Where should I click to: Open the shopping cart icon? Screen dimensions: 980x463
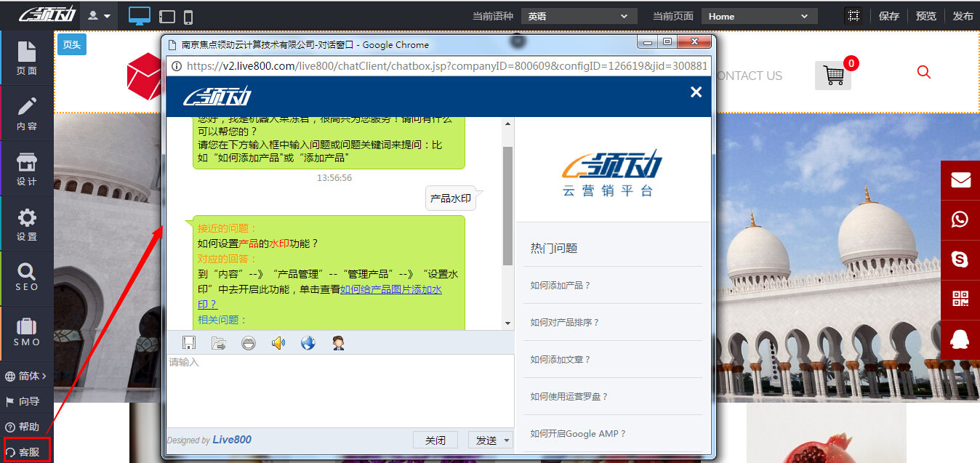[833, 74]
